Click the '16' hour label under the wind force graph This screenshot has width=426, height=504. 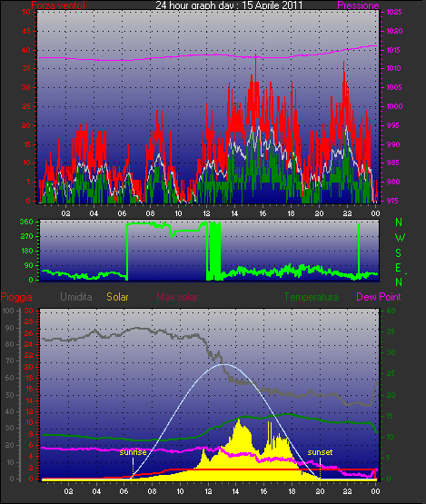[263, 213]
